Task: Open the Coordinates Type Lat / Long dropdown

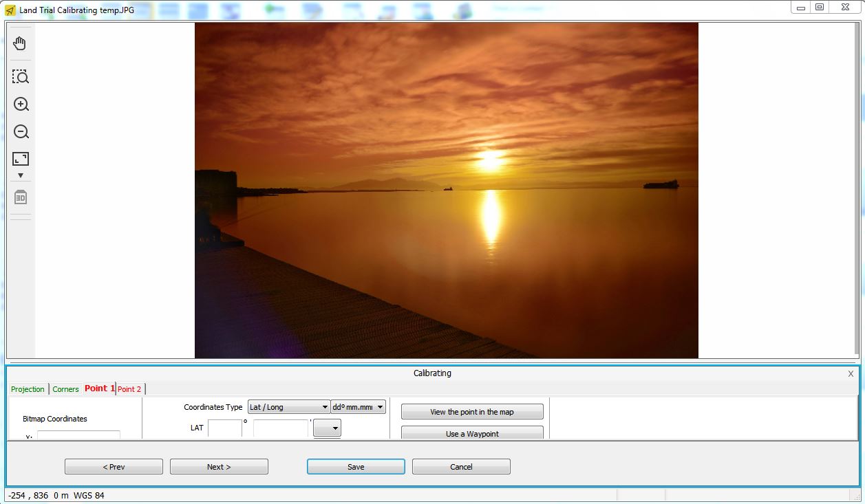Action: (288, 407)
